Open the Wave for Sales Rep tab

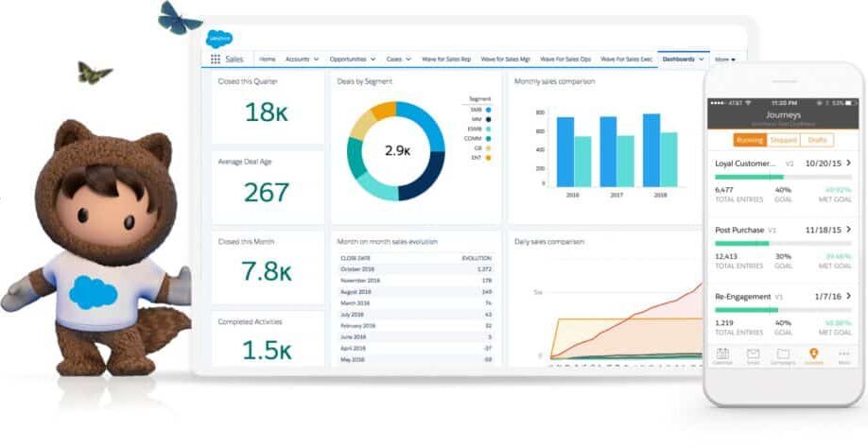pyautogui.click(x=446, y=60)
